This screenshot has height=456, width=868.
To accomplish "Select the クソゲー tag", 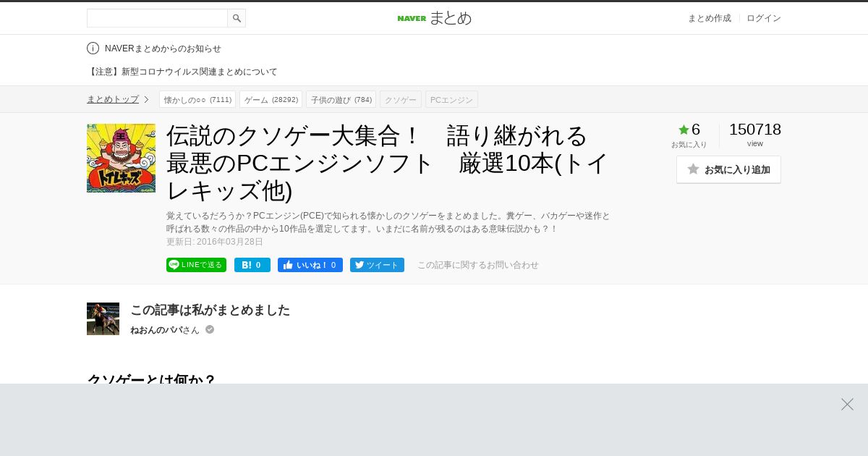I will click(x=401, y=99).
